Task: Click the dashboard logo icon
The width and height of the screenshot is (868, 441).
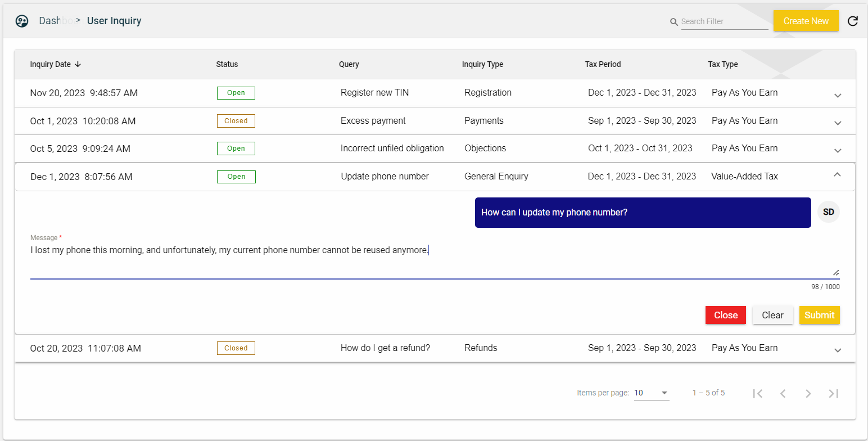Action: 22,21
